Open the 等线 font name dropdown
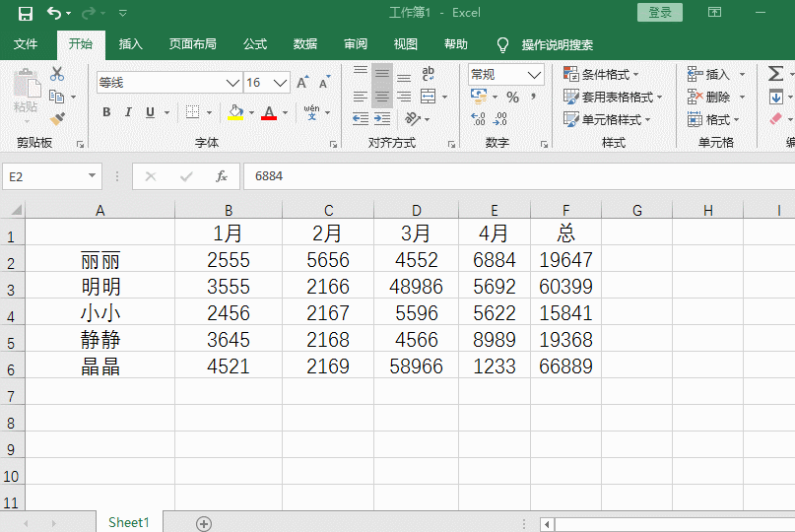795x532 pixels. 232,83
